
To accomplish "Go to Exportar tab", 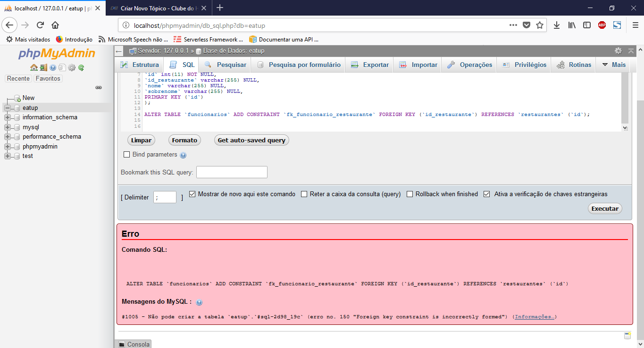I will [369, 65].
